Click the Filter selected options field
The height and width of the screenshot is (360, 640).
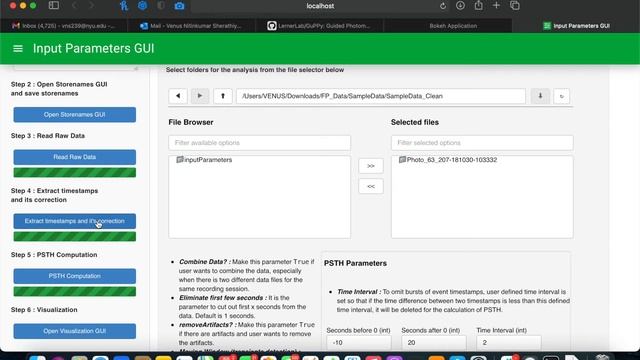(482, 143)
